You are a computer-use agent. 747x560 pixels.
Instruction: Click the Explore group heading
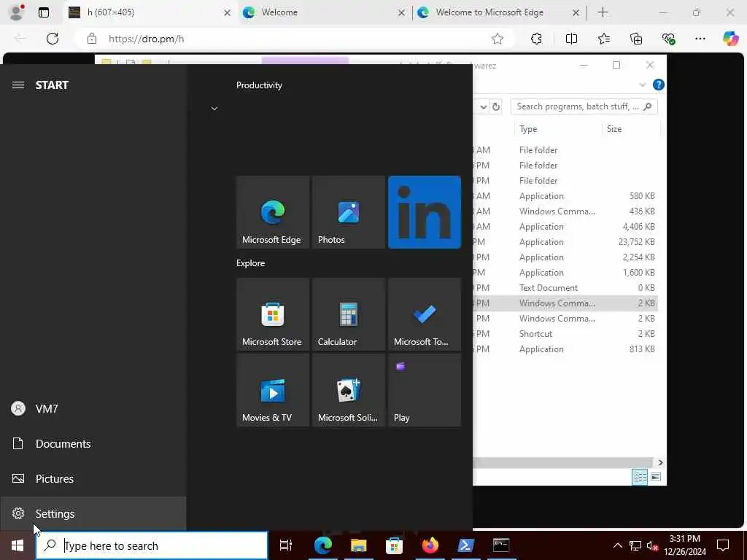coord(251,262)
